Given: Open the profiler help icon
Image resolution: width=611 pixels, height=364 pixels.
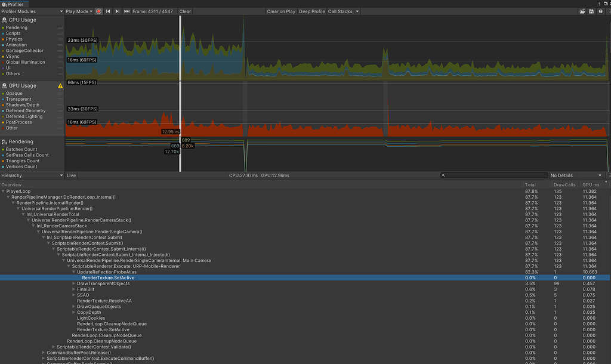Looking at the screenshot, I should [x=600, y=11].
